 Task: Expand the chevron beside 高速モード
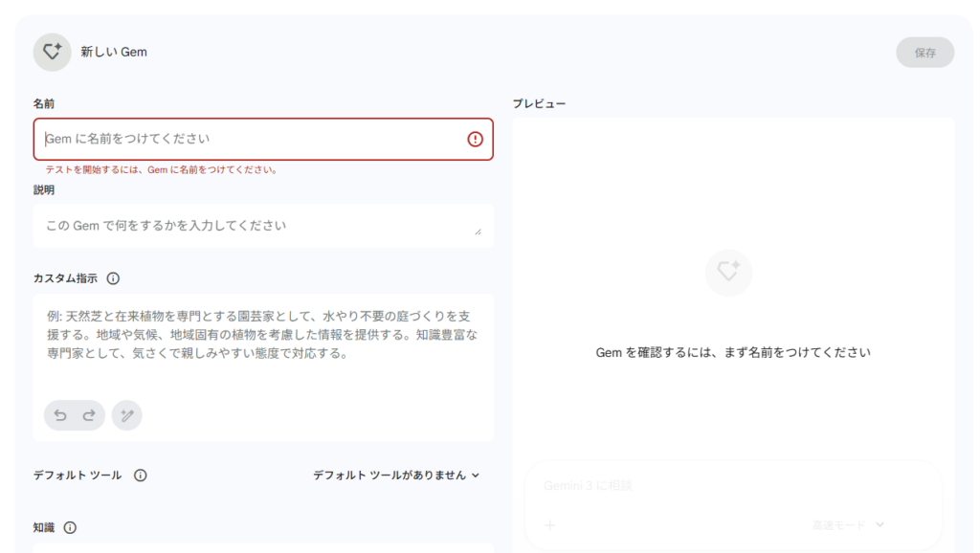(x=880, y=524)
